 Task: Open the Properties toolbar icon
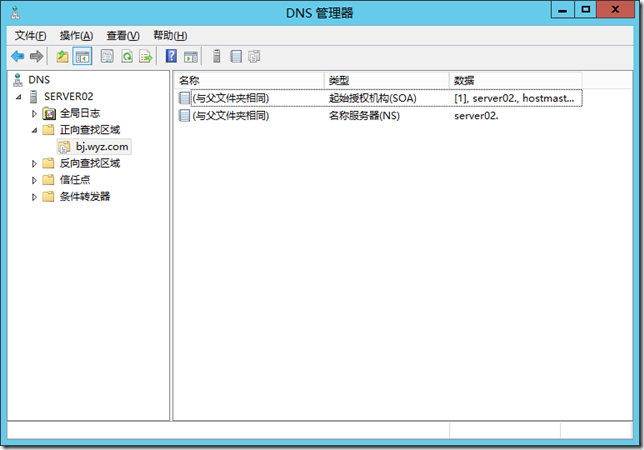point(107,56)
